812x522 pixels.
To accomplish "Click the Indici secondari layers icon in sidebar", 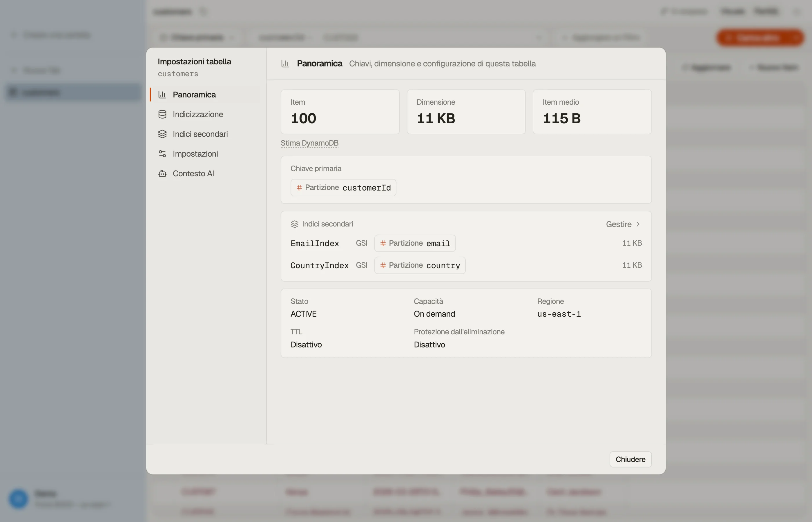I will (162, 134).
